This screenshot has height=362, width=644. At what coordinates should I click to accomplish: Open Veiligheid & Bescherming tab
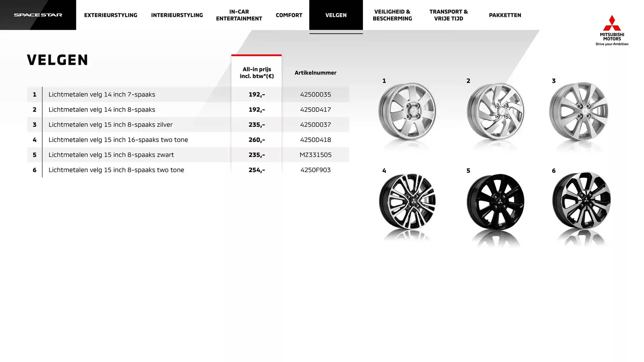tap(392, 15)
